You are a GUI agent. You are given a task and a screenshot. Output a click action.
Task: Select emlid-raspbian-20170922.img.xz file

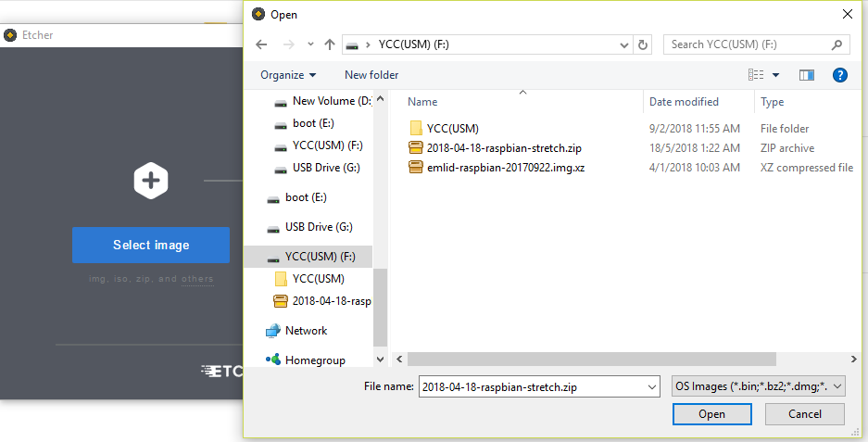point(506,168)
